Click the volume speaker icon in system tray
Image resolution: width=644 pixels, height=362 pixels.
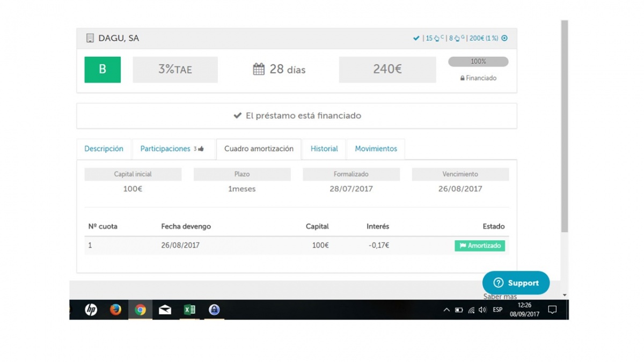tap(482, 309)
